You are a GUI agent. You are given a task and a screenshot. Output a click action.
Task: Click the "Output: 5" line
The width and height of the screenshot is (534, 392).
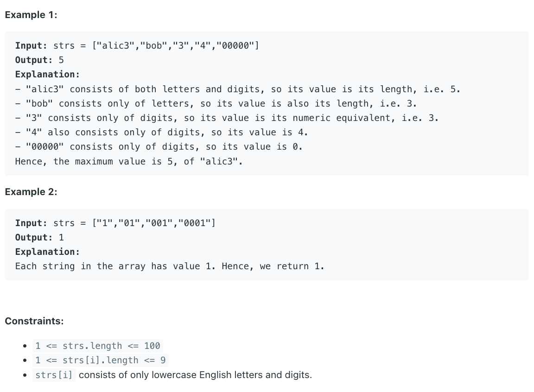(x=39, y=60)
